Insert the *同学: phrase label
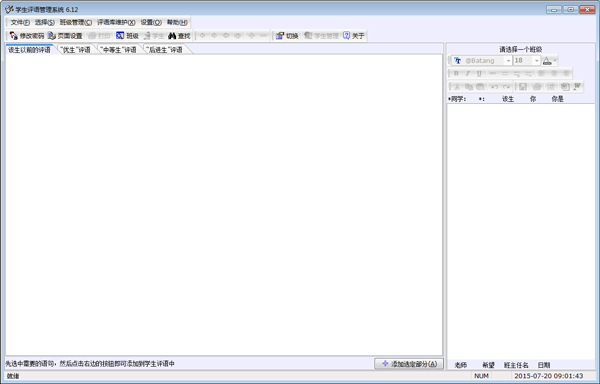This screenshot has width=600, height=384. pyautogui.click(x=457, y=99)
